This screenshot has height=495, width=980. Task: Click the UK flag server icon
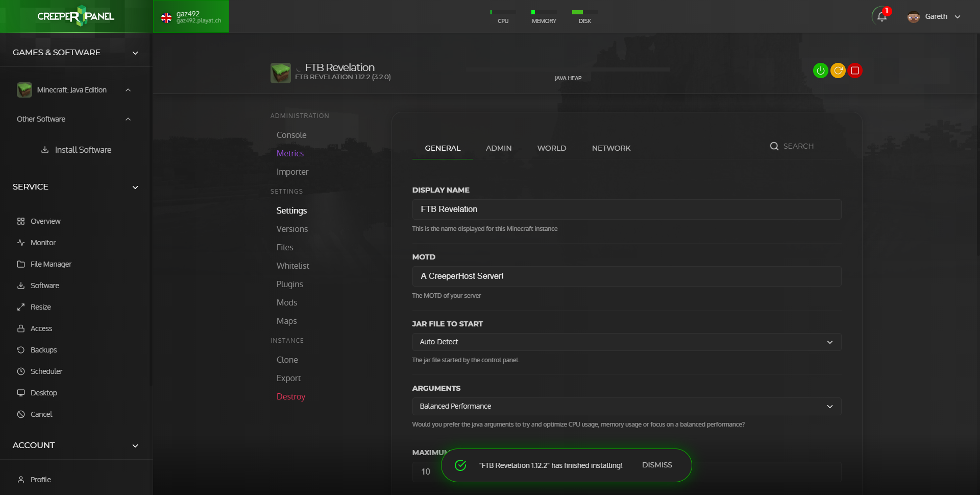pos(166,18)
